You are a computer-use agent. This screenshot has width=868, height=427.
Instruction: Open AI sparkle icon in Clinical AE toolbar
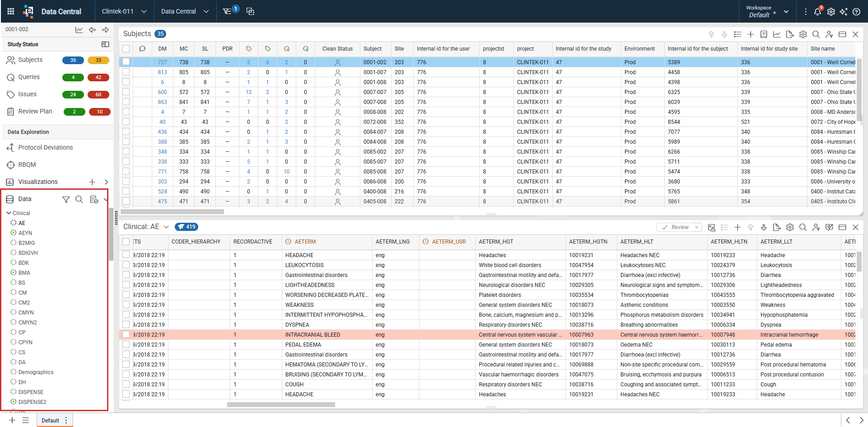tap(829, 227)
